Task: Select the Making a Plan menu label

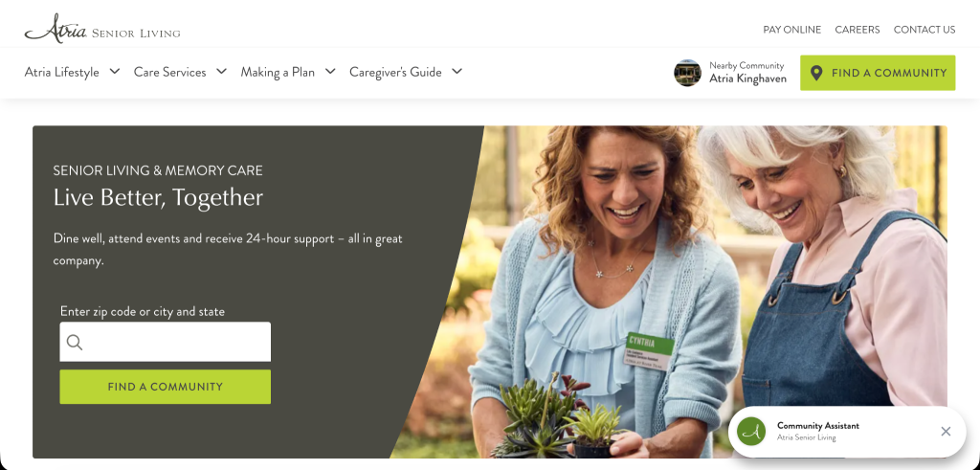Action: (x=278, y=73)
